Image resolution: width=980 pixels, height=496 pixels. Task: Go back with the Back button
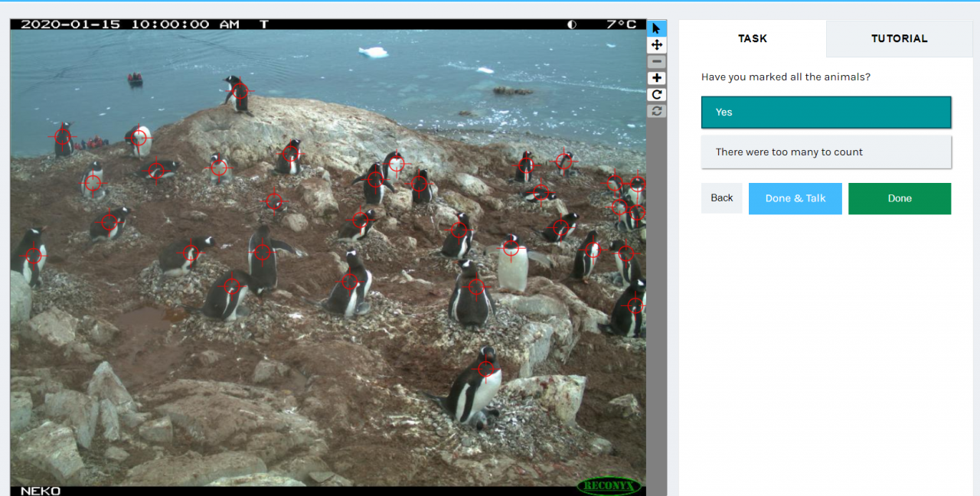(x=722, y=198)
